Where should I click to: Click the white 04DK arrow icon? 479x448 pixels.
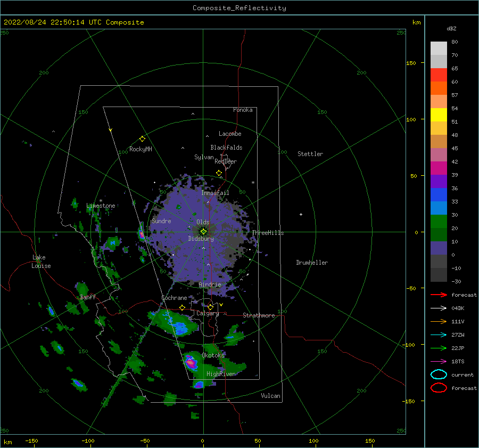coord(439,308)
